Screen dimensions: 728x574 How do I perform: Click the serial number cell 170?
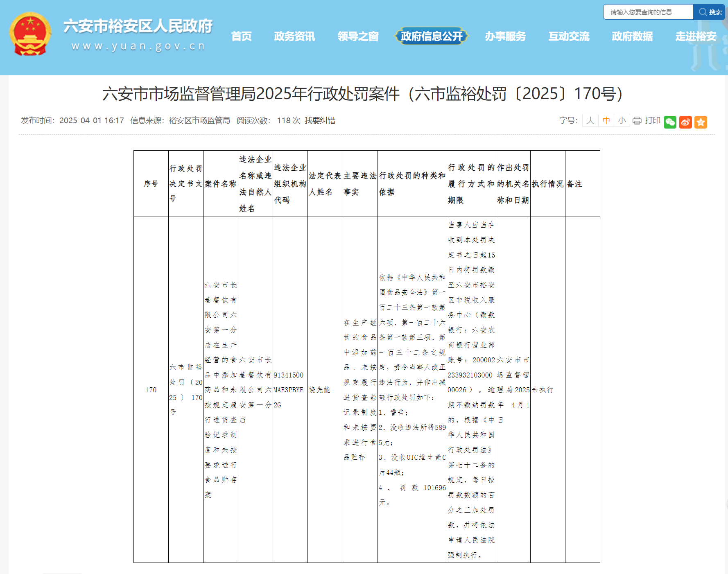coord(151,390)
